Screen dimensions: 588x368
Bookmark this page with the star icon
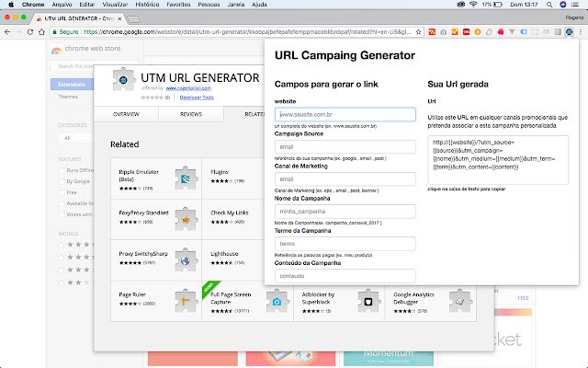point(419,32)
